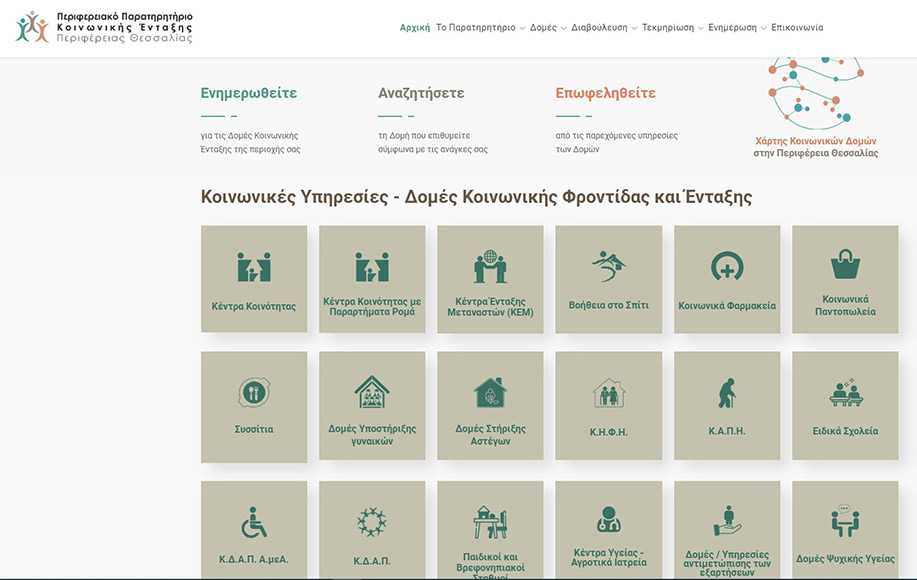Image resolution: width=917 pixels, height=580 pixels.
Task: Open Κέντρα Υγείας - Αγροτικά Ιατρεία doctor icon
Action: [x=608, y=519]
